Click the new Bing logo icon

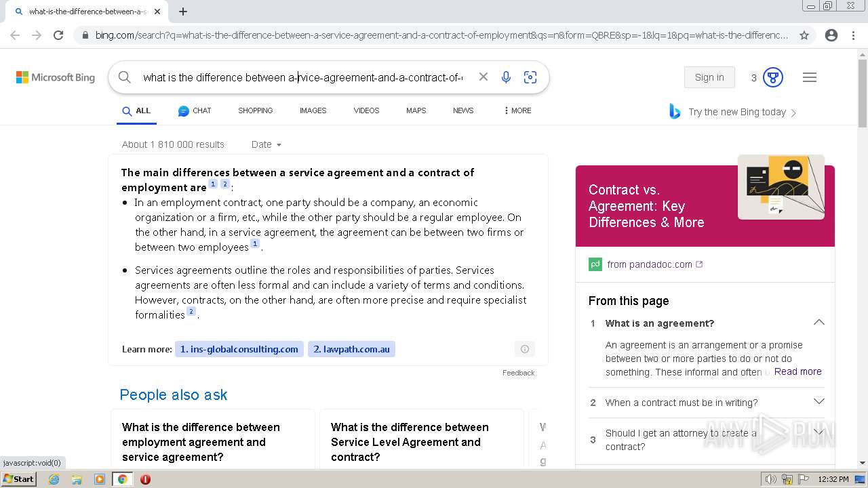point(675,112)
